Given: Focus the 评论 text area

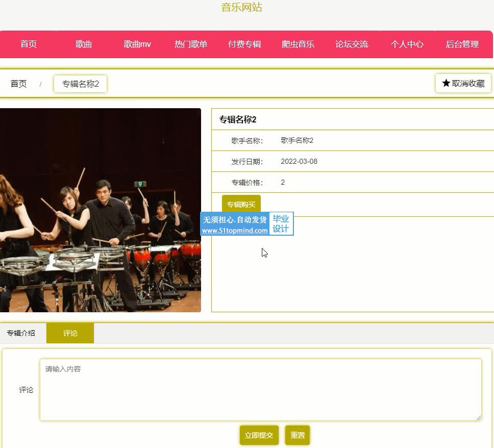Looking at the screenshot, I should (x=261, y=390).
